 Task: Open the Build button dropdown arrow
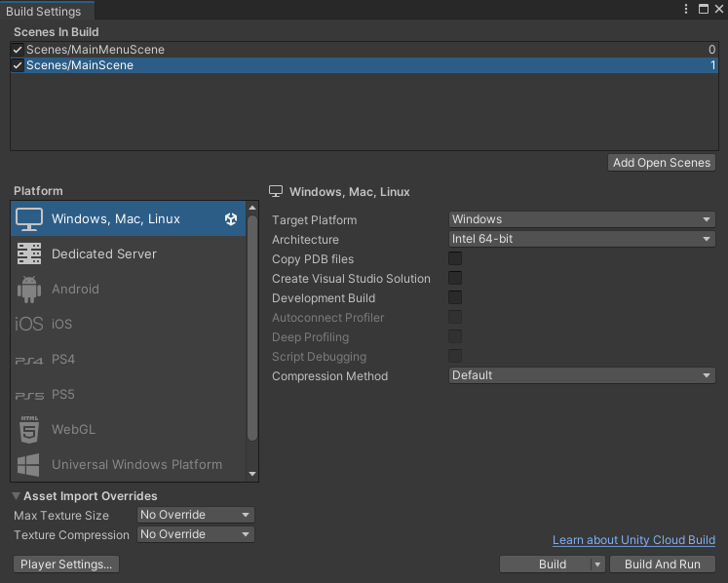tap(598, 564)
